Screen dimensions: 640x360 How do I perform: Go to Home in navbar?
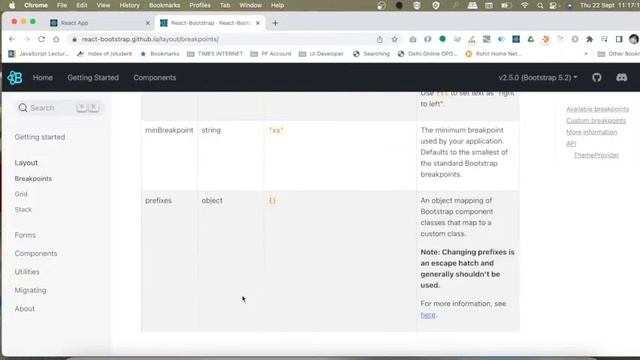click(x=43, y=78)
